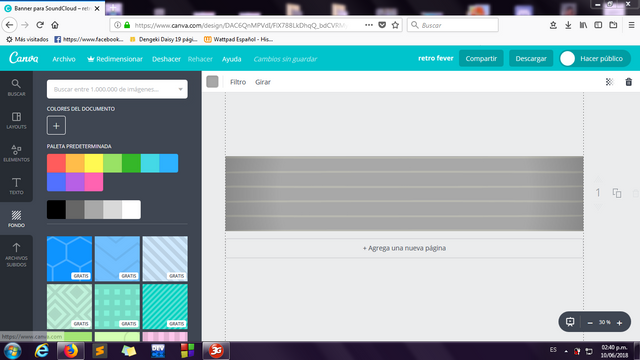
Task: Select black palette color
Action: click(x=56, y=209)
